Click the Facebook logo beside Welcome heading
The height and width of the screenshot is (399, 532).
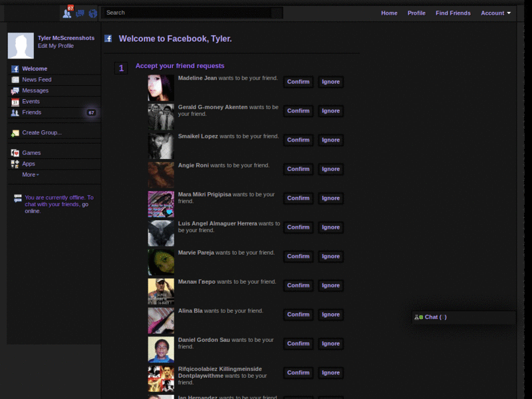108,39
